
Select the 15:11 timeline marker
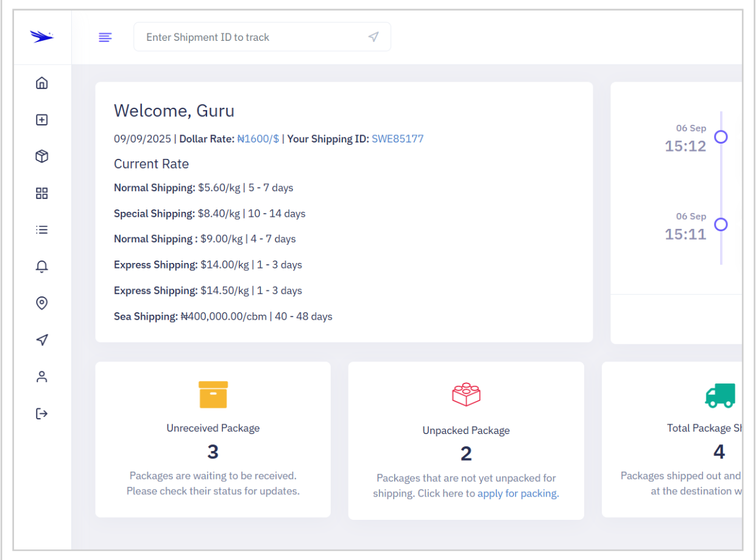721,225
